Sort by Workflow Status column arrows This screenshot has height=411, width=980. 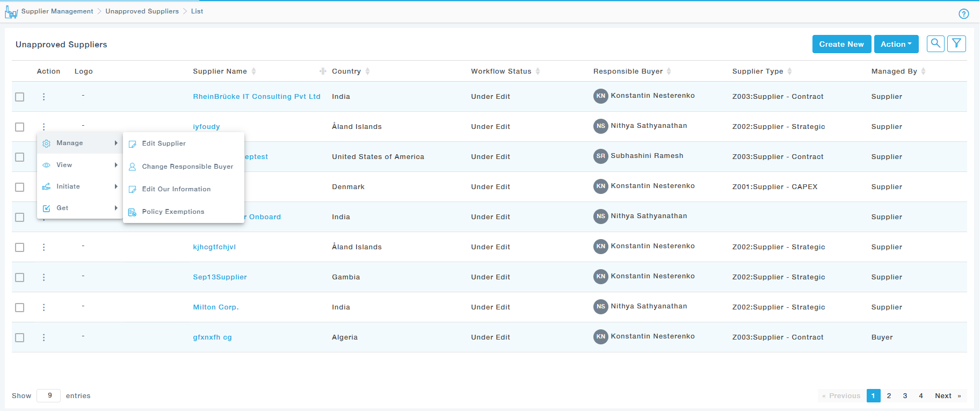click(x=538, y=71)
